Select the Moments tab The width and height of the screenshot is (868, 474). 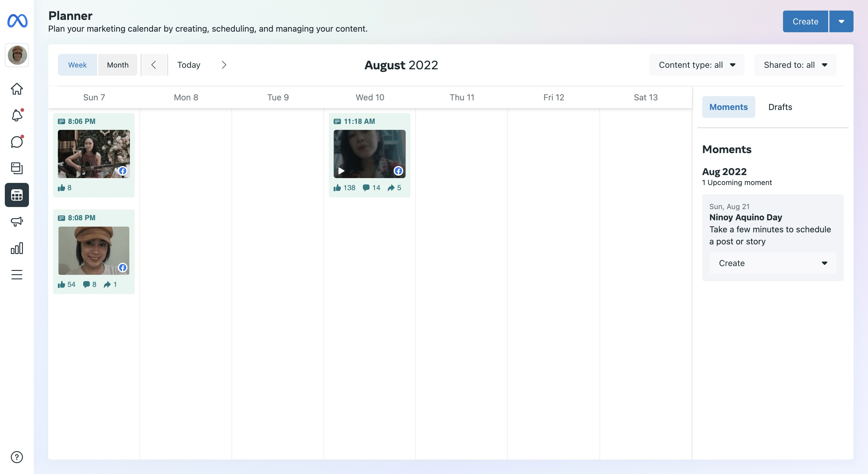point(728,107)
